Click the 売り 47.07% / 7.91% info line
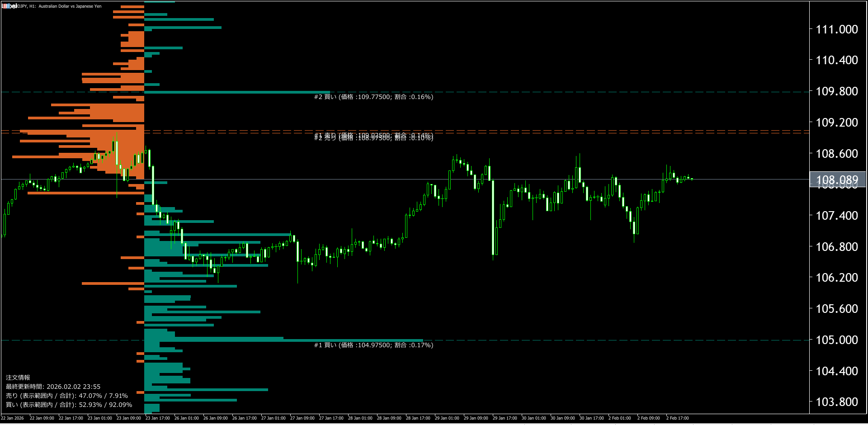 tap(67, 396)
